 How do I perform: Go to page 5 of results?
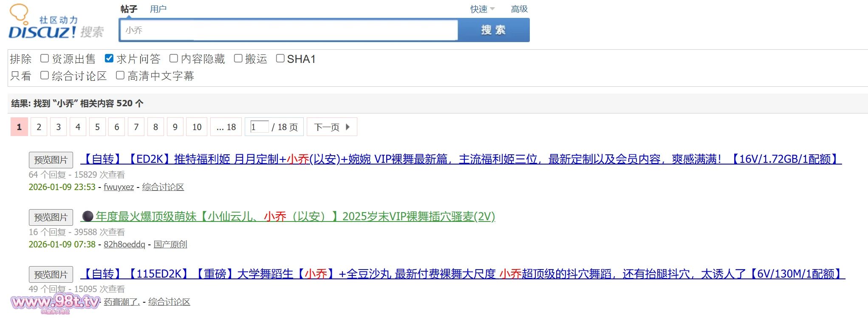coord(97,127)
